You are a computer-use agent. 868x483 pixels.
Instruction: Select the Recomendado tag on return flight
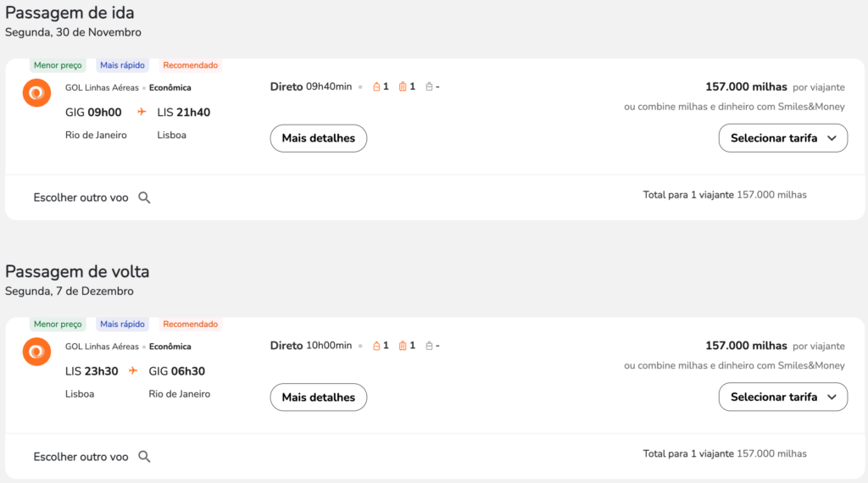[191, 325]
